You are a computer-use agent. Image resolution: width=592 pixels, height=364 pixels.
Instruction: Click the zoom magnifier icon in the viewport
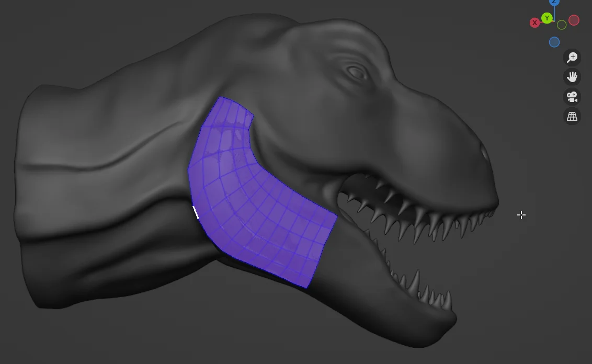click(x=572, y=57)
